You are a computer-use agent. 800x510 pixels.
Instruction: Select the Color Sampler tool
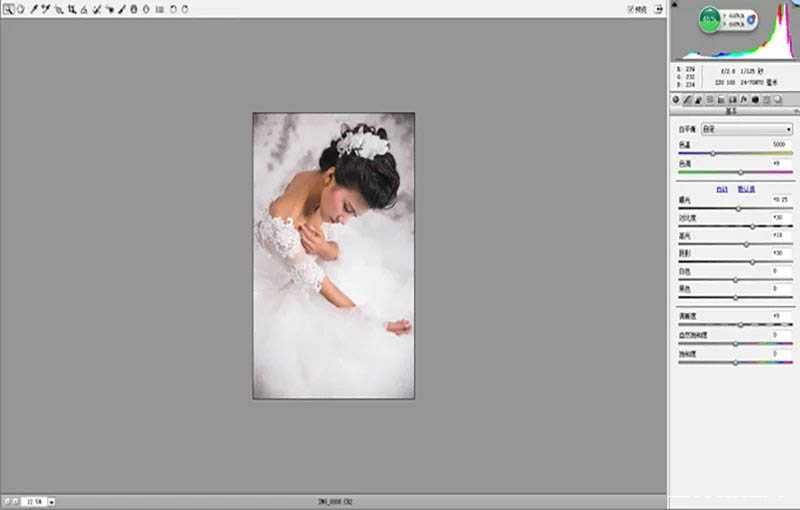(x=46, y=9)
